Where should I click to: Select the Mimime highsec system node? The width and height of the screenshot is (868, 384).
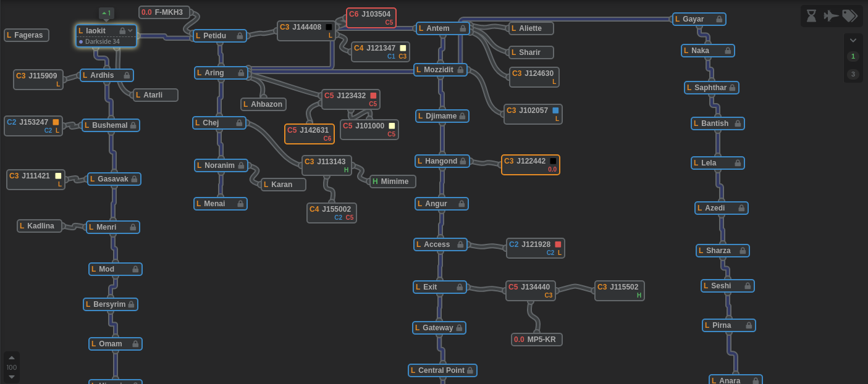coord(393,182)
